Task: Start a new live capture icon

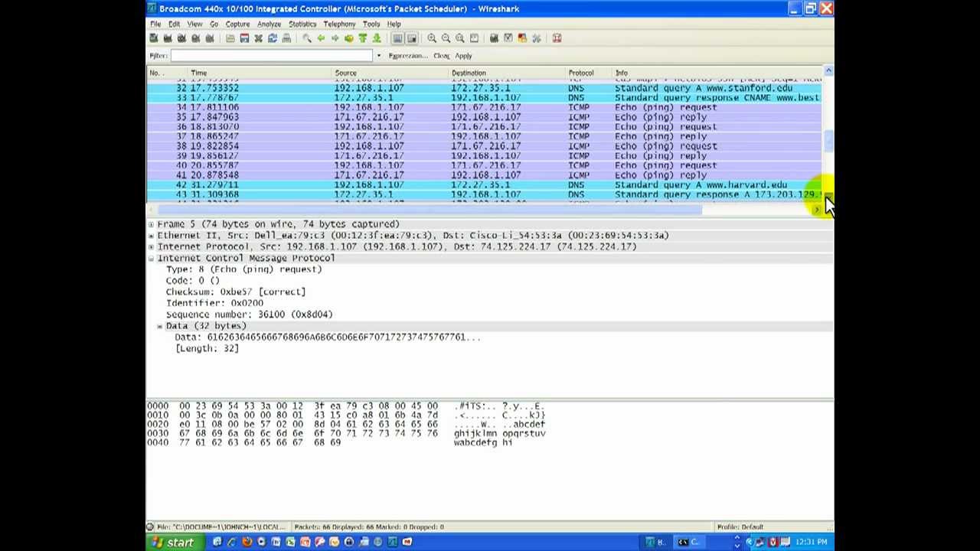Action: click(181, 38)
